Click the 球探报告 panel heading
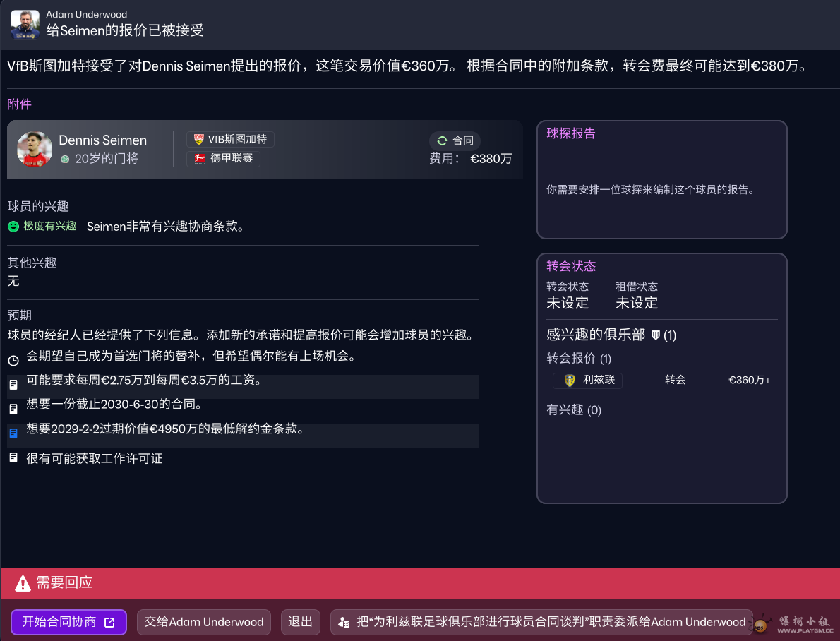This screenshot has height=641, width=840. coord(570,133)
